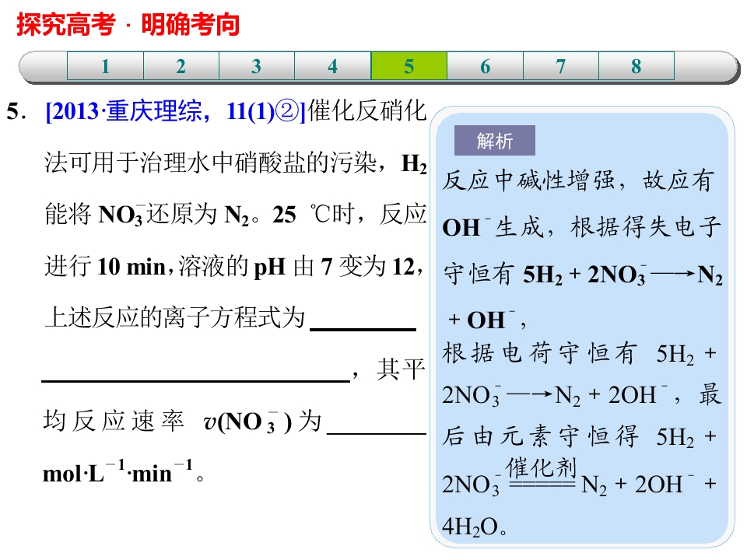Image resolution: width=747 pixels, height=560 pixels.
Task: Click the source link [2013·重庆理综, 11(1)②]
Action: point(175,111)
